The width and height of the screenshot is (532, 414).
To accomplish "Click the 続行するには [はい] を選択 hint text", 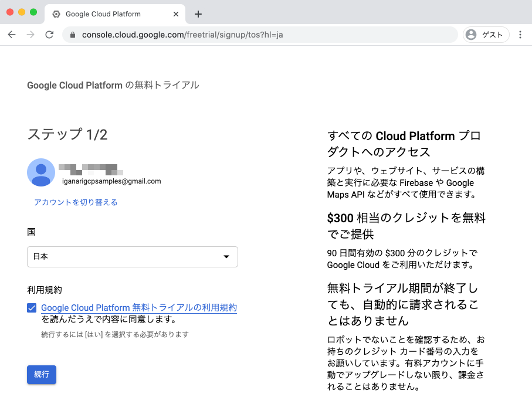I will (x=115, y=335).
